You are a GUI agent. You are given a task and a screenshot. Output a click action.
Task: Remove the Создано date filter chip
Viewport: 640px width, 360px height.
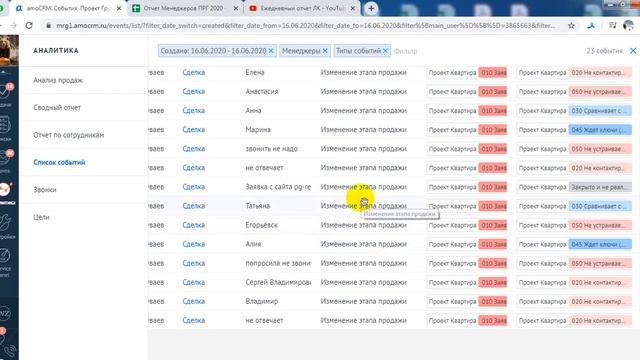[x=271, y=51]
